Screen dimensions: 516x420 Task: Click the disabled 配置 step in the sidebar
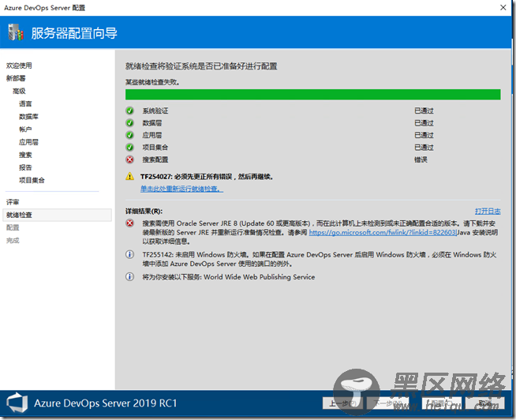coord(13,227)
